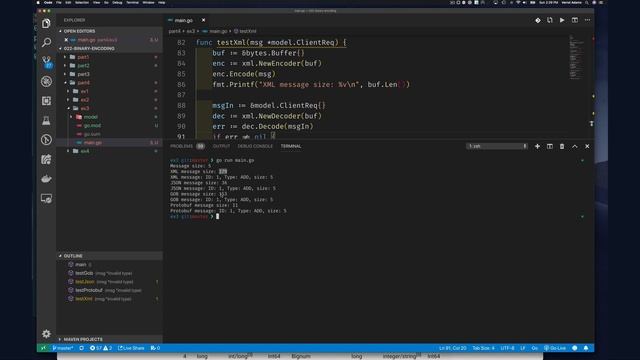Open the Extensions view in activity bar
Viewport: 640px width, 360px height.
click(46, 101)
